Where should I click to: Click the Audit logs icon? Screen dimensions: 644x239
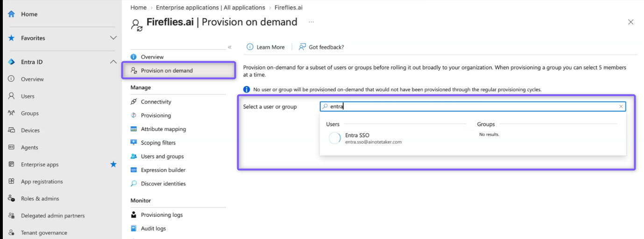pyautogui.click(x=134, y=228)
